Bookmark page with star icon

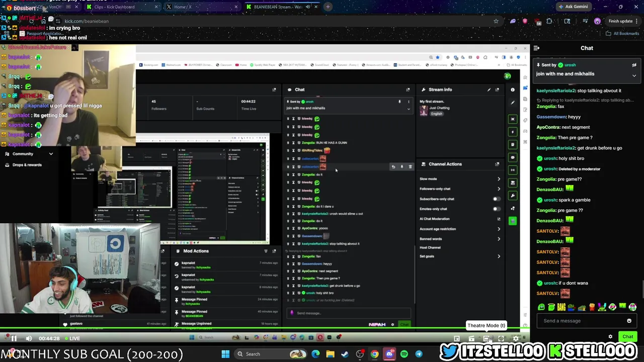(496, 21)
